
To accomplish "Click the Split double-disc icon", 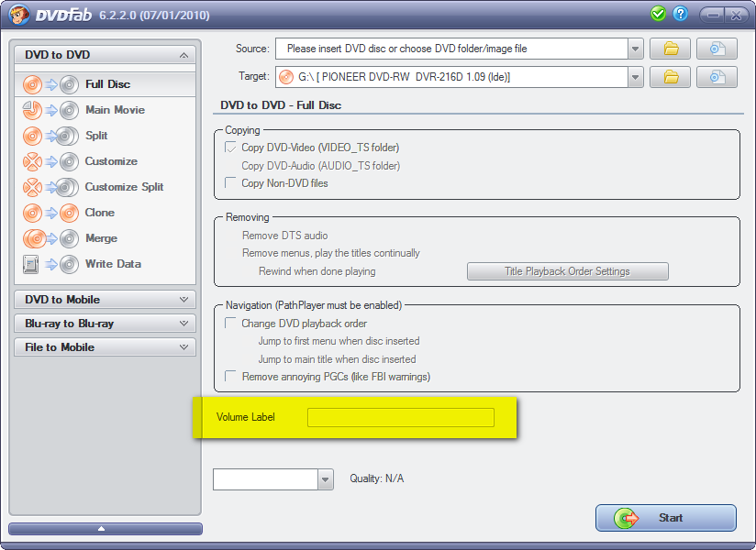I will tap(50, 136).
